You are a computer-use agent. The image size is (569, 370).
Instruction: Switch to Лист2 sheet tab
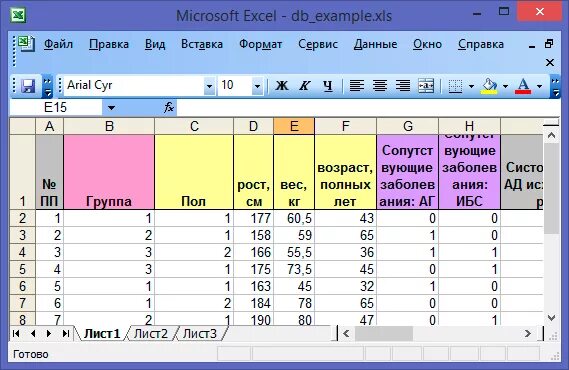tap(151, 334)
